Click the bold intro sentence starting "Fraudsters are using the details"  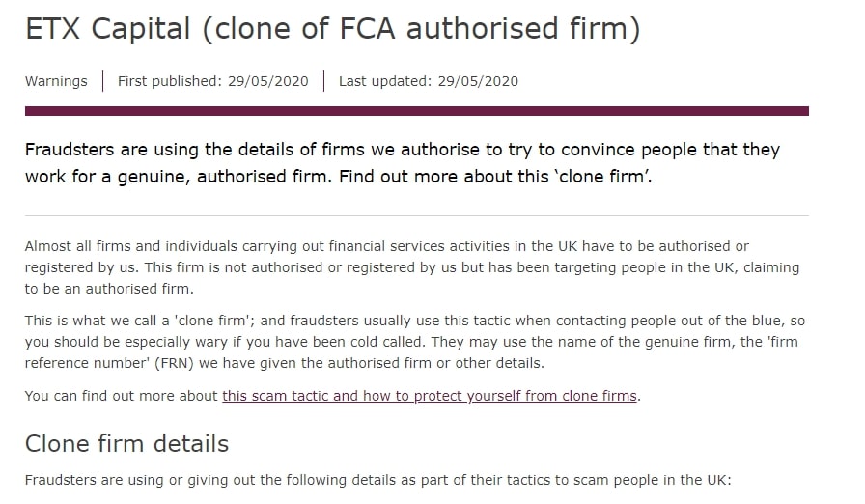(x=402, y=150)
